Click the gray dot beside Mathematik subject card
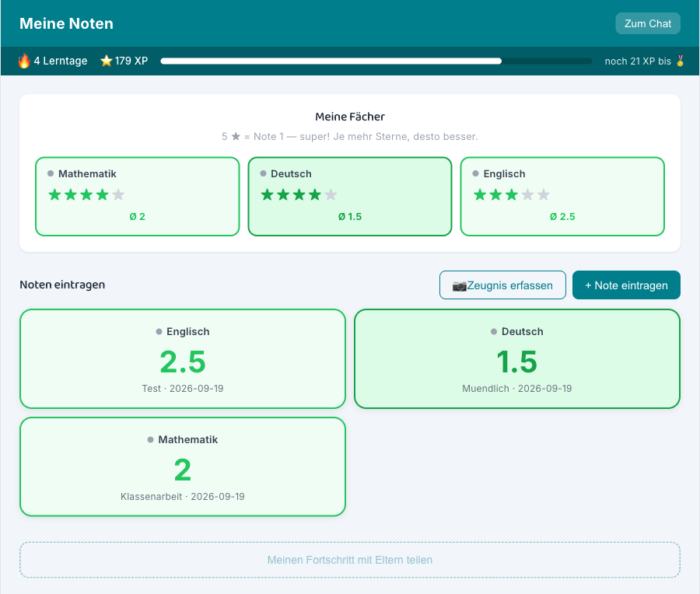700x594 pixels. point(51,173)
